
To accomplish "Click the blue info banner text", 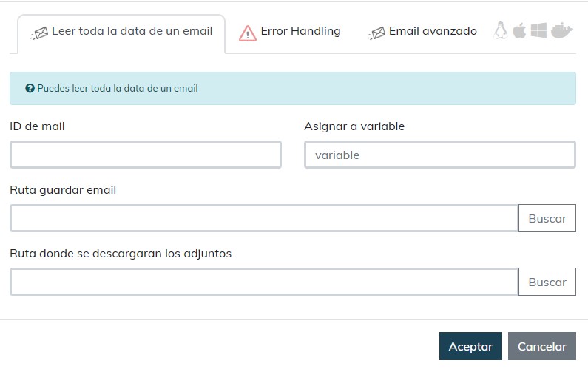I will click(118, 88).
